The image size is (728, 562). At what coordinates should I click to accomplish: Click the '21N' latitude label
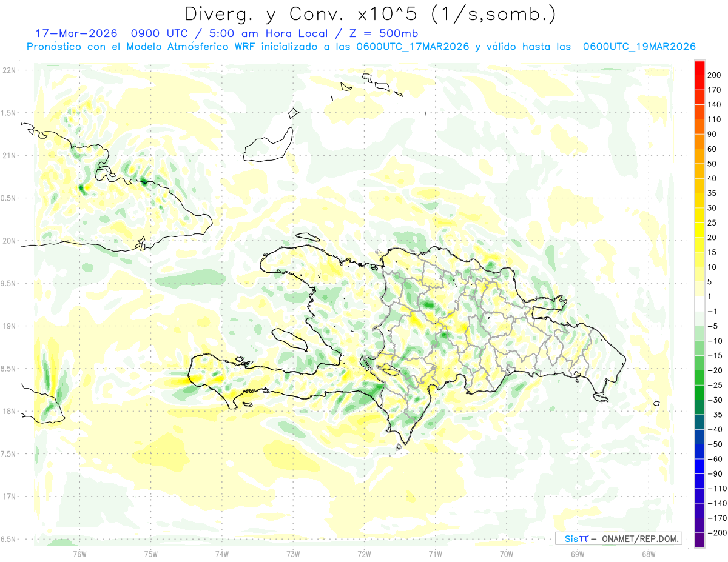pyautogui.click(x=9, y=155)
